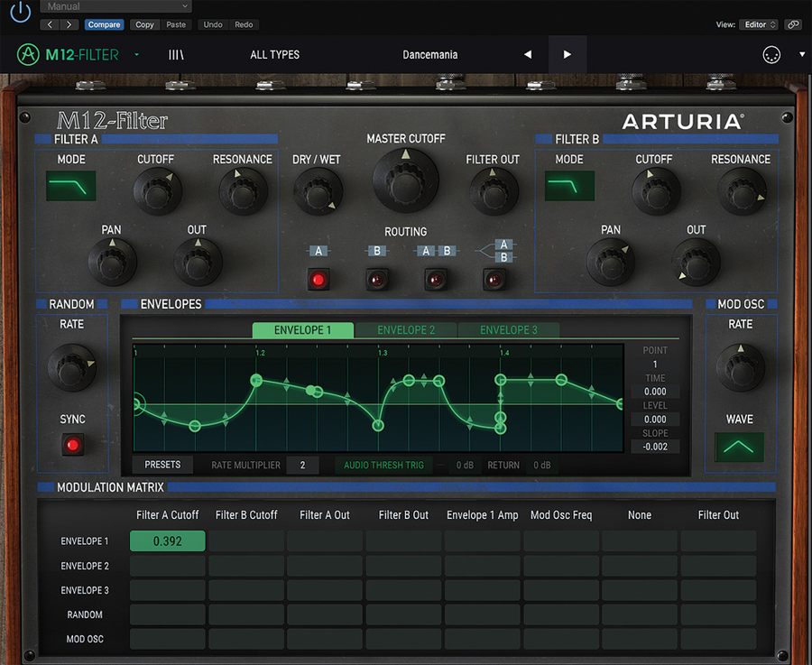This screenshot has width=812, height=665.
Task: Click the Filter A Resonance knob
Action: [x=243, y=190]
